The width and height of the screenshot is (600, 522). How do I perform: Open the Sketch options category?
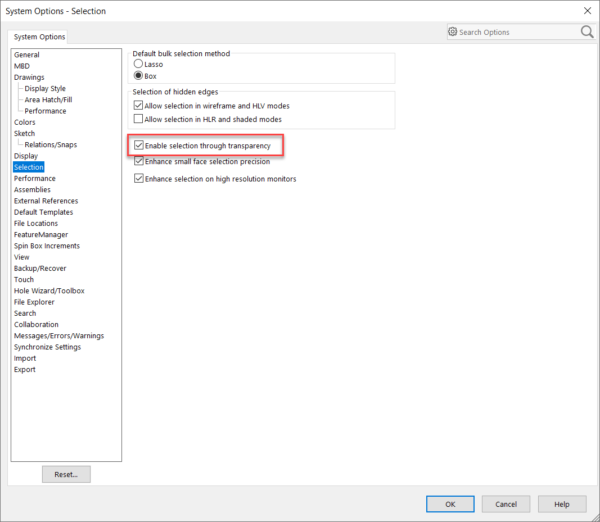pyautogui.click(x=24, y=133)
